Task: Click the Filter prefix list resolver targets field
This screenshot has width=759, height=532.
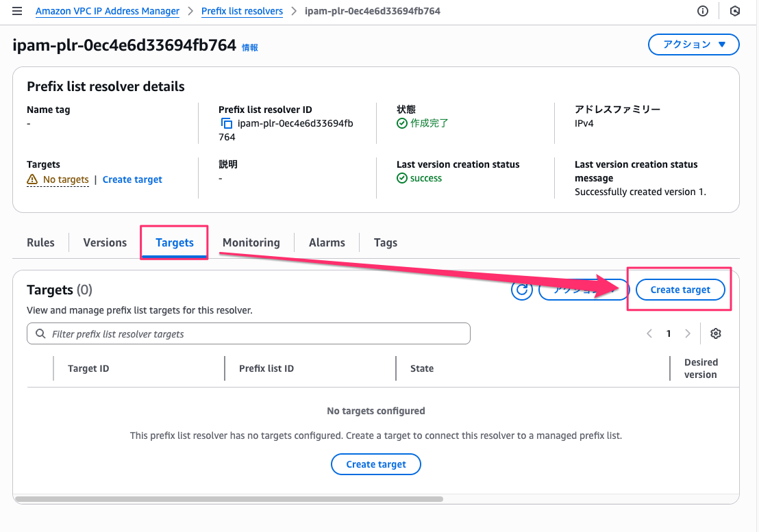Action: pyautogui.click(x=253, y=334)
